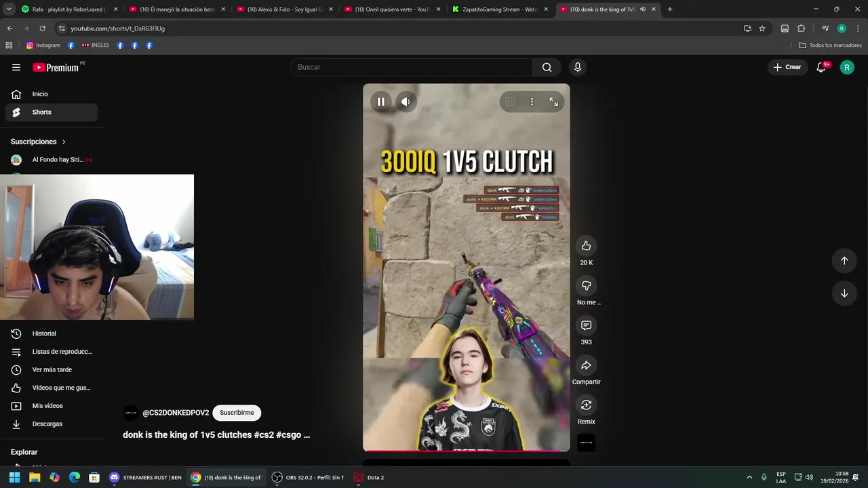
Task: Click the search magnifier button
Action: tap(547, 67)
